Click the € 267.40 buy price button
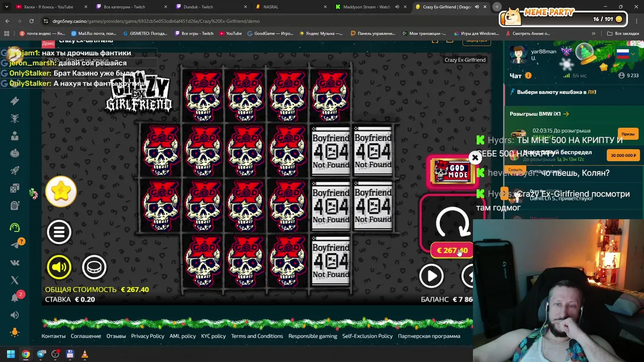 coord(452,250)
